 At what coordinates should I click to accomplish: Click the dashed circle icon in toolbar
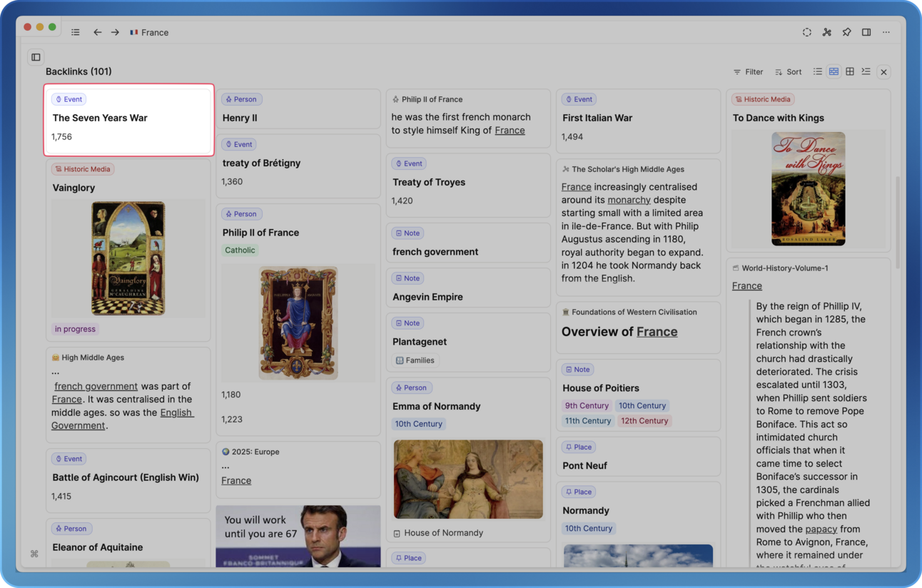point(806,32)
